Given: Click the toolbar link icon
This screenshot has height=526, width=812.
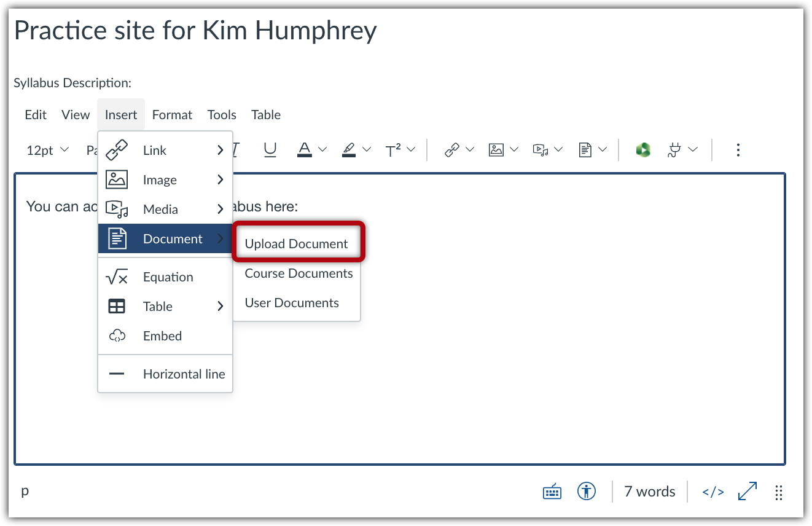Looking at the screenshot, I should [452, 150].
